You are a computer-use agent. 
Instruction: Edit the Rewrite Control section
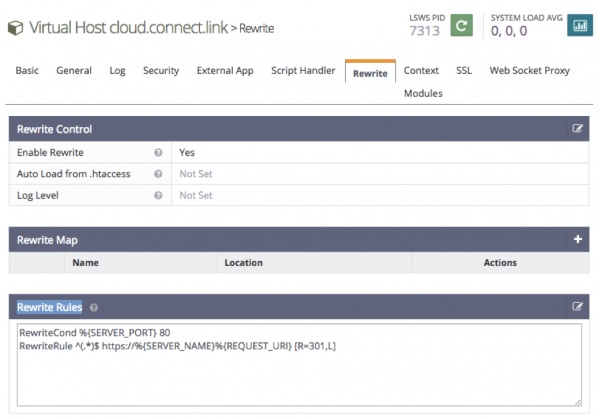577,129
